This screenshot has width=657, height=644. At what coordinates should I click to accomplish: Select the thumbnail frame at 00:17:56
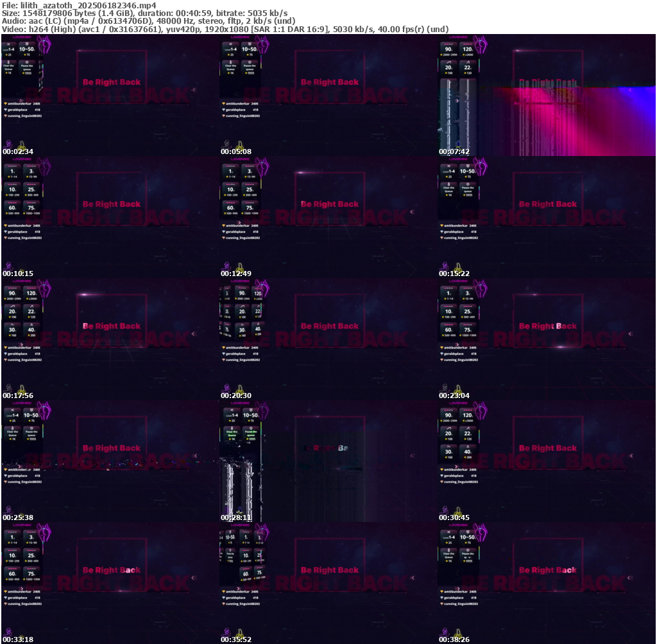tap(110, 339)
